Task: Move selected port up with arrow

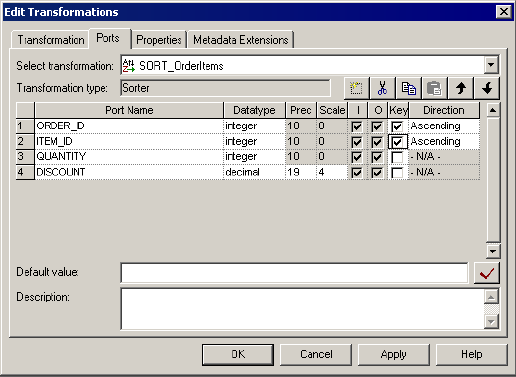Action: (461, 88)
